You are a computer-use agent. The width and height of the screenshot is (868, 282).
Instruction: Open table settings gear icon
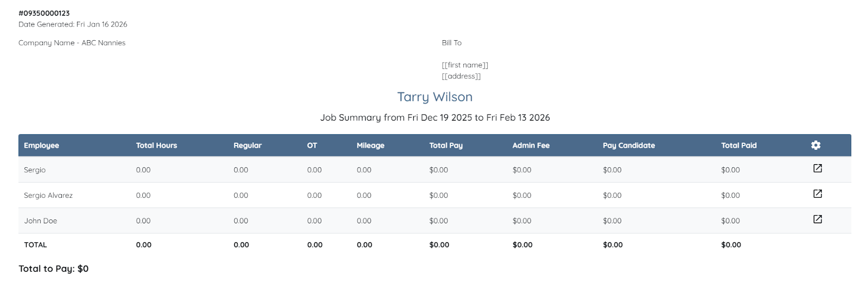coord(815,145)
